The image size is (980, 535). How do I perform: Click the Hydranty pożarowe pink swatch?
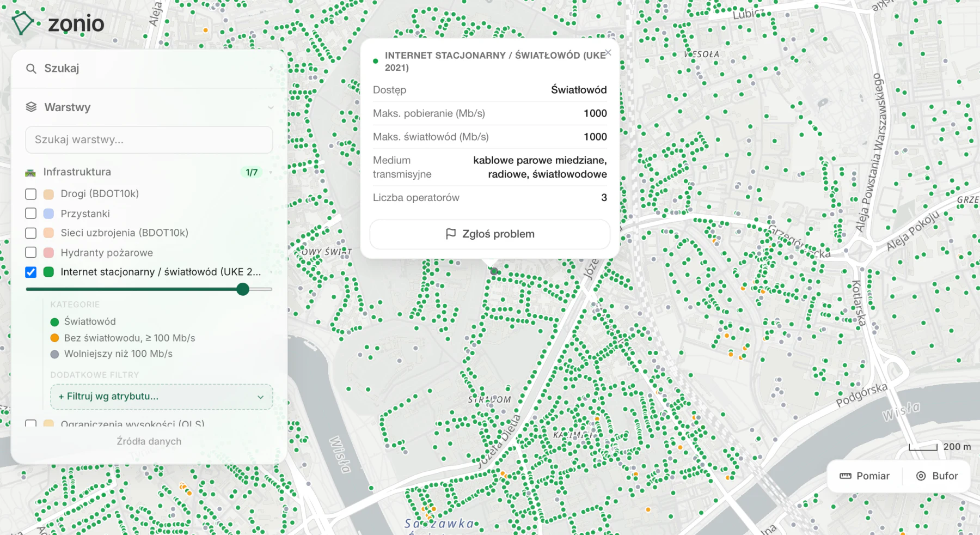48,253
